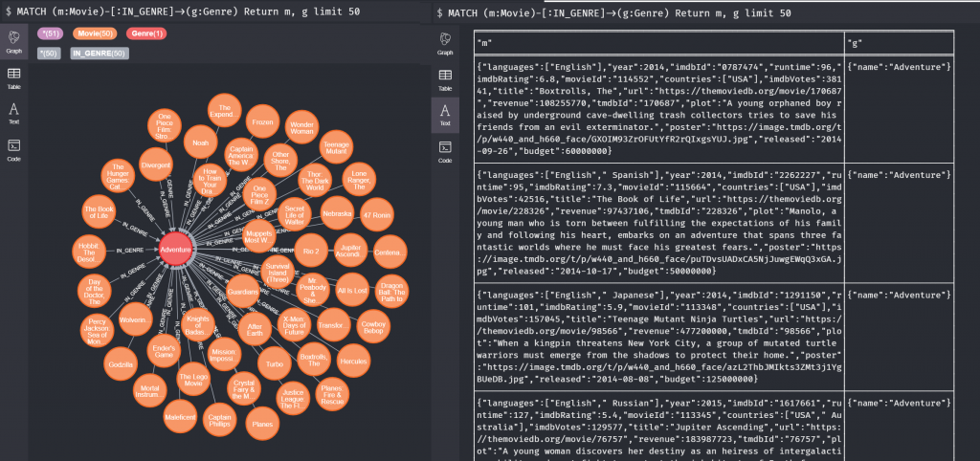Select the Nebraska movie node
980x461 pixels.
337,213
